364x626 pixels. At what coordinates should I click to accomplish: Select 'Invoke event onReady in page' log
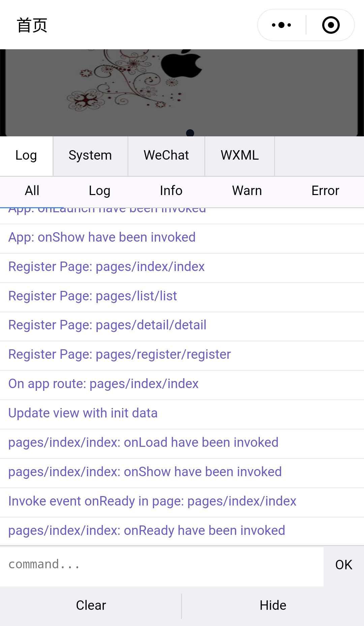[x=182, y=502]
